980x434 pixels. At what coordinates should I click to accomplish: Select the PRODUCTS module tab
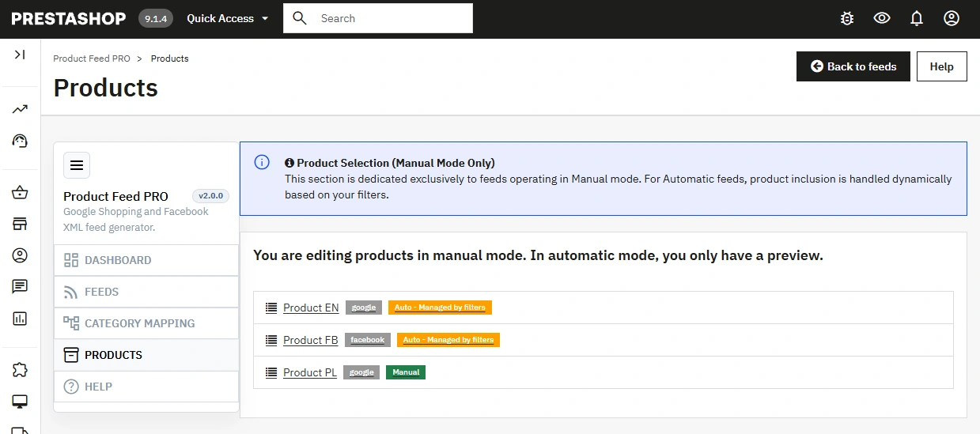(146, 355)
